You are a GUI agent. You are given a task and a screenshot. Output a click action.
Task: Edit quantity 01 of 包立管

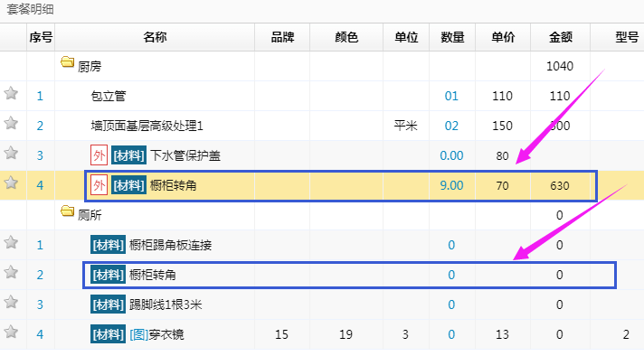click(451, 96)
